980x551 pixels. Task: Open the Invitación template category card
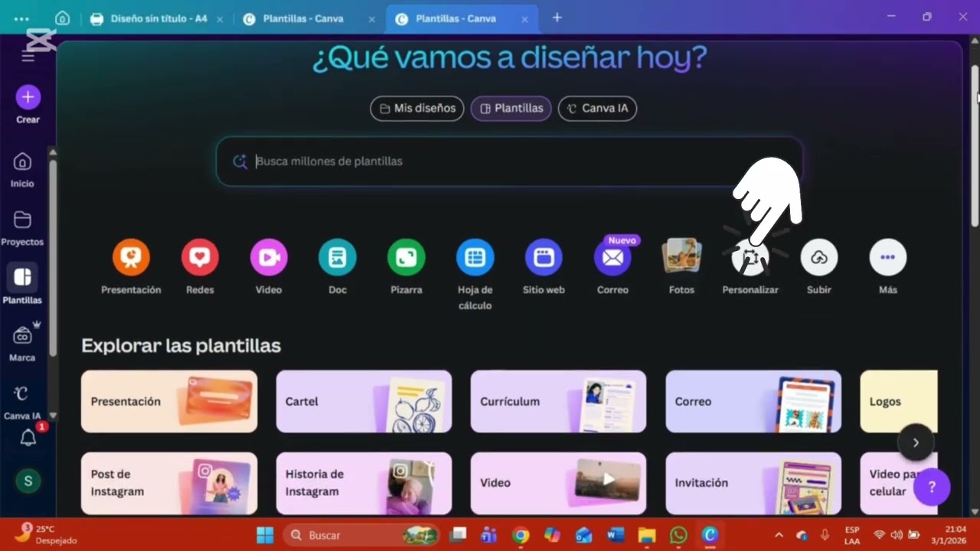click(753, 483)
